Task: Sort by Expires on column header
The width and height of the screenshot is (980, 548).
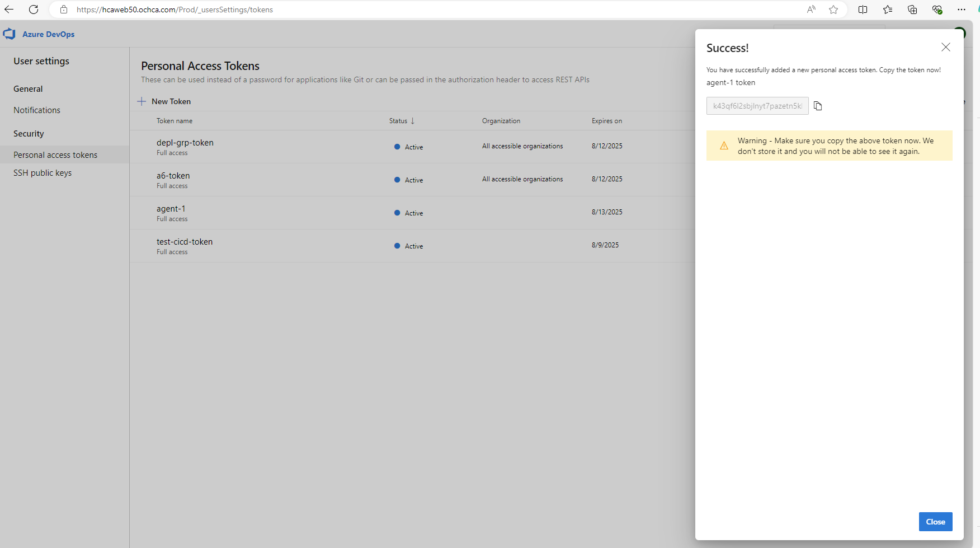Action: tap(607, 121)
